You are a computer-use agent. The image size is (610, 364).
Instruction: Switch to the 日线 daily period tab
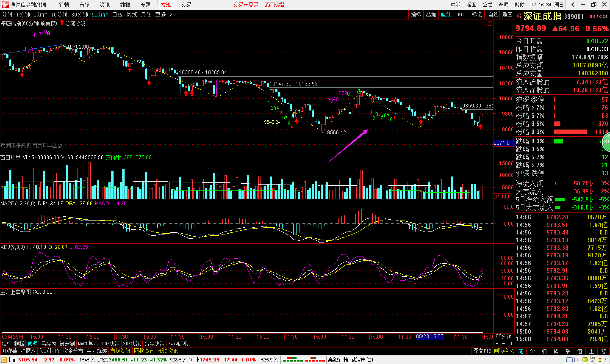(x=117, y=14)
